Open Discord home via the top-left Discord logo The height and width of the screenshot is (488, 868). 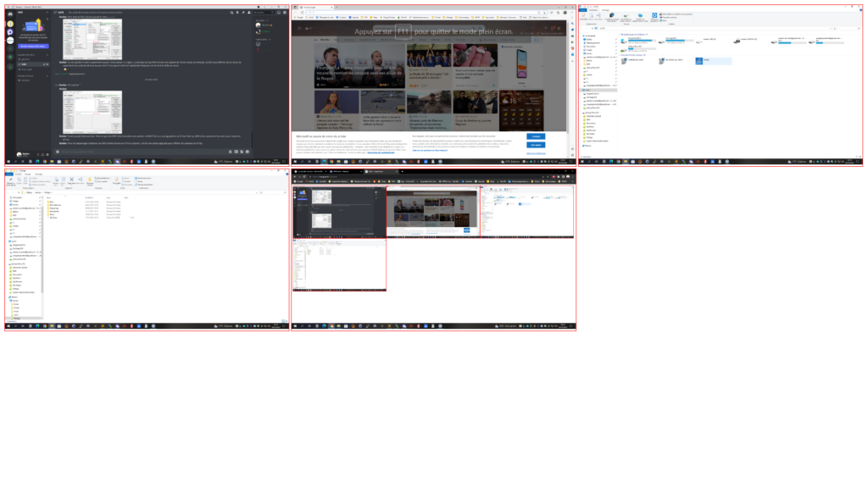[x=10, y=14]
